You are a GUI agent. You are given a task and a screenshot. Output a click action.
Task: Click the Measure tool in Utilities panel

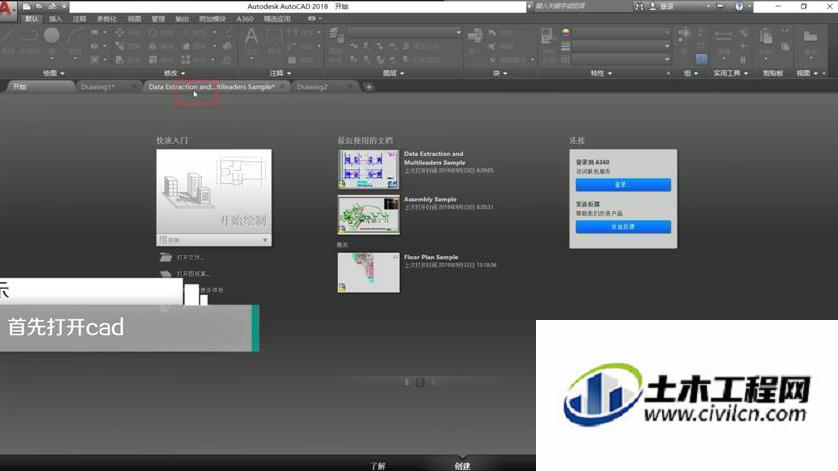[723, 36]
